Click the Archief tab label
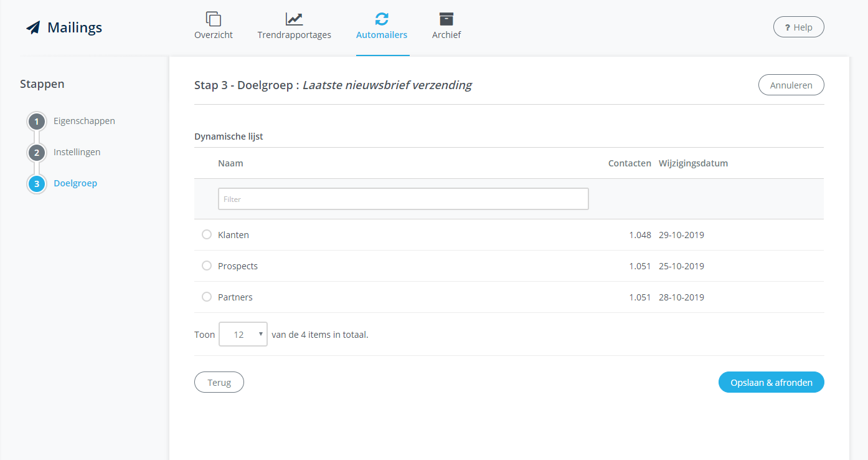The width and height of the screenshot is (868, 460). point(446,35)
